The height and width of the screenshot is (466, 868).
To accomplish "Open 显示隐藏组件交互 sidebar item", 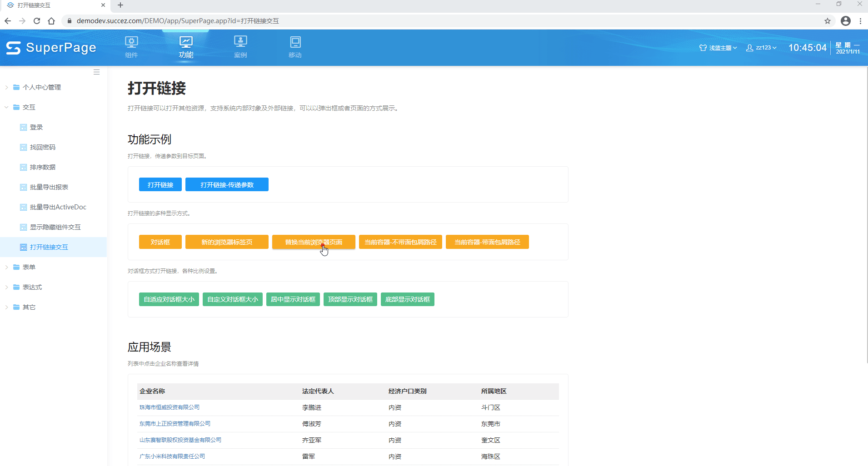I will click(x=55, y=227).
